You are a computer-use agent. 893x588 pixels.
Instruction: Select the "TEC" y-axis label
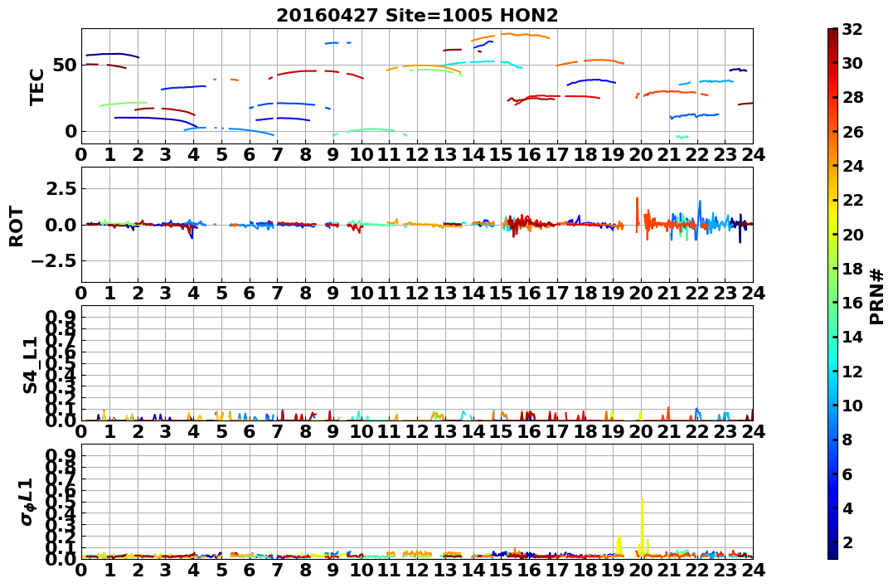pos(36,86)
